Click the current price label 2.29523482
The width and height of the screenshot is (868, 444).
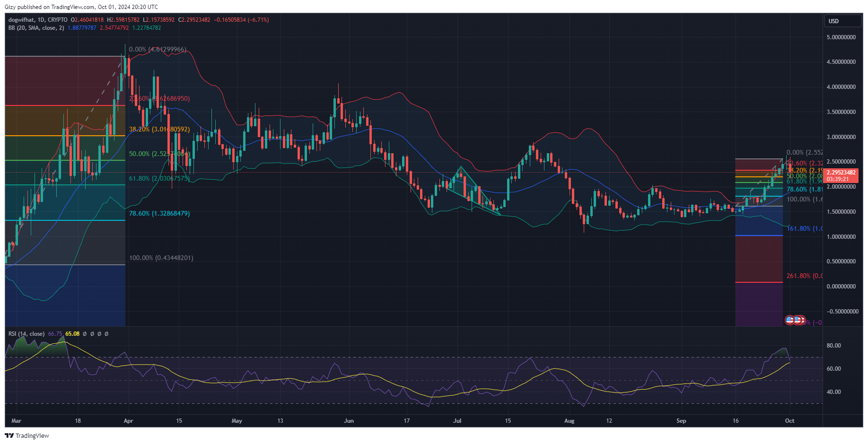[841, 173]
